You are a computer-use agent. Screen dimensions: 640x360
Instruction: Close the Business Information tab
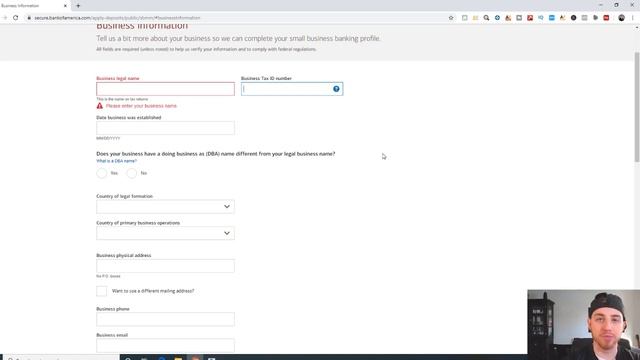(65, 6)
